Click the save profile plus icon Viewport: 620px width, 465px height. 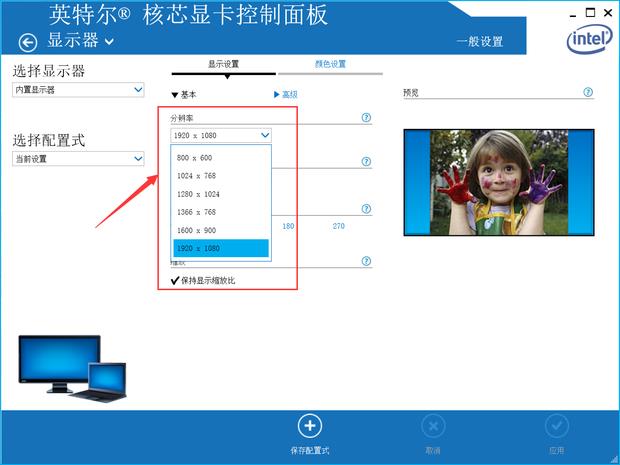click(310, 426)
